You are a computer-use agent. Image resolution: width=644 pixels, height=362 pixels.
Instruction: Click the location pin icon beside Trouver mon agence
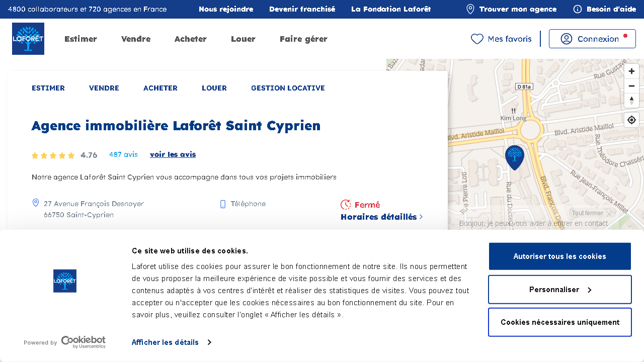(470, 9)
